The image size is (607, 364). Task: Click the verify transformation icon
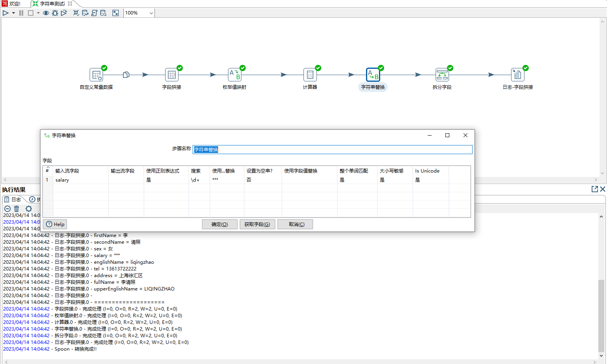point(76,13)
